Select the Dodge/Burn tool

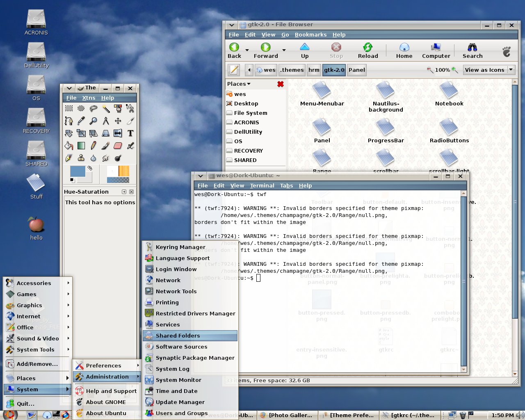(x=118, y=158)
